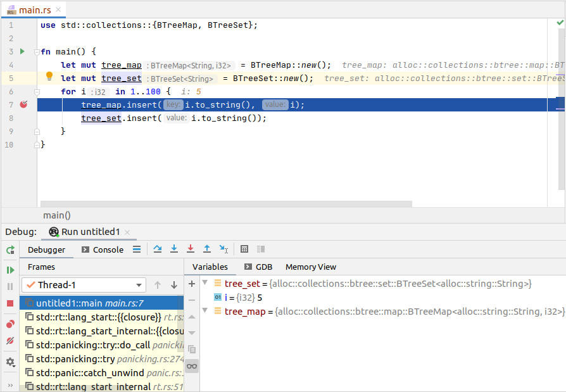Viewport: 566px width, 392px height.
Task: Use the Force Step Into red arrow icon
Action: 191,249
